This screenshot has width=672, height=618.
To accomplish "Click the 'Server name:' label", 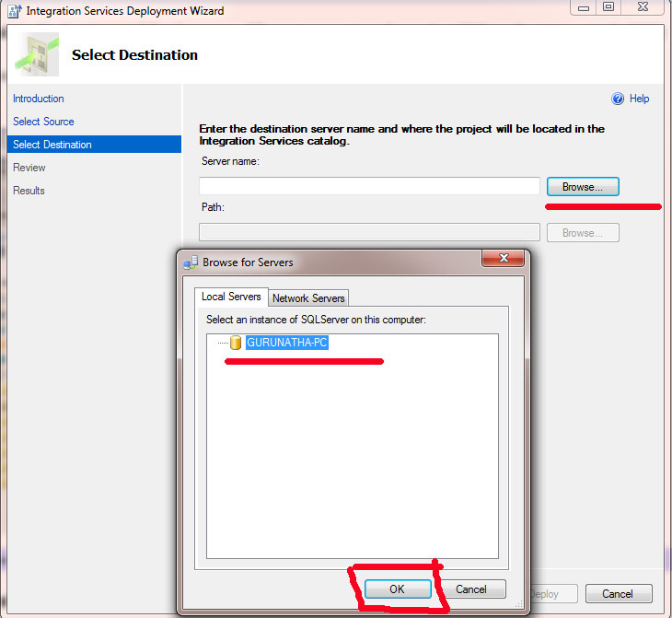I will 230,161.
